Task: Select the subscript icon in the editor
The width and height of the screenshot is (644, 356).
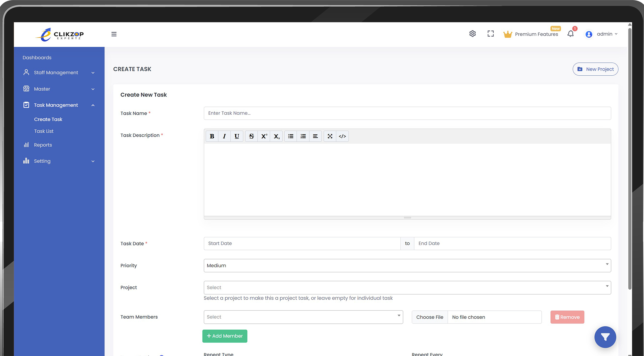Action: coord(276,136)
